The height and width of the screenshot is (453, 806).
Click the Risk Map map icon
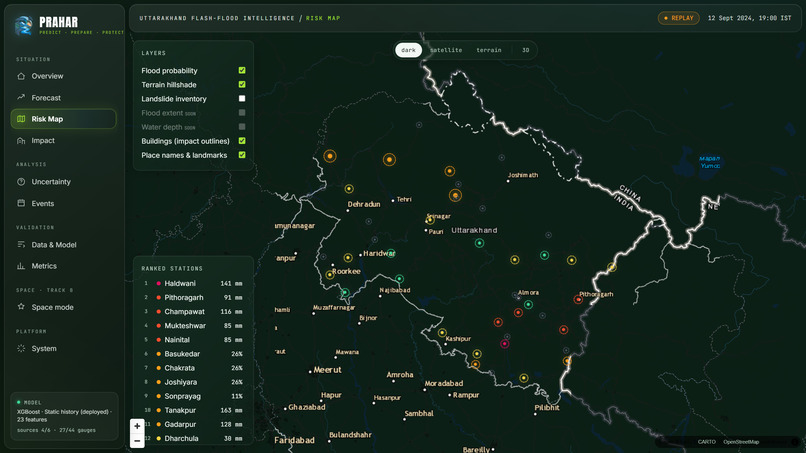[21, 119]
